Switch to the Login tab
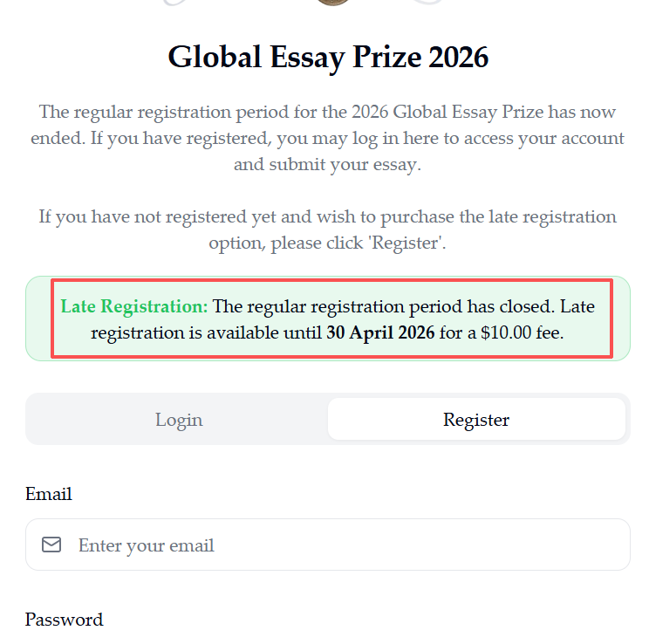 click(x=178, y=420)
